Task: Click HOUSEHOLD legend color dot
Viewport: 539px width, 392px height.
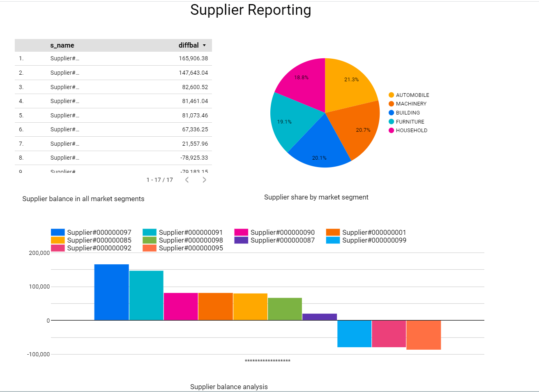Action: (x=391, y=131)
